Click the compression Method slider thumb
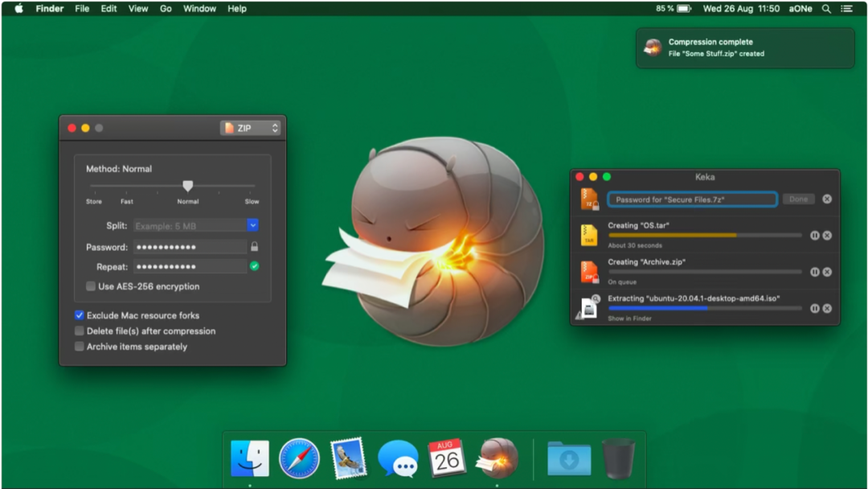Screen dimensions: 868x489 click(187, 186)
